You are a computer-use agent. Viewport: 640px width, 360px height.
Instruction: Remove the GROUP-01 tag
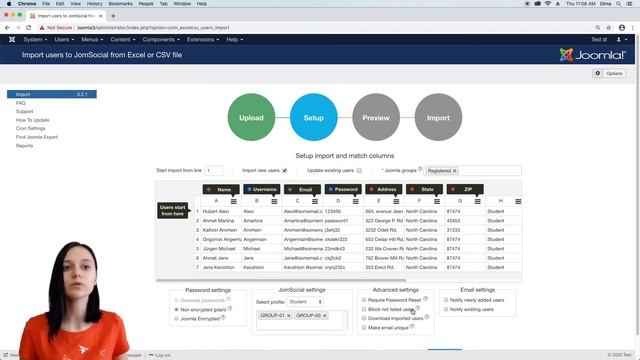click(288, 316)
